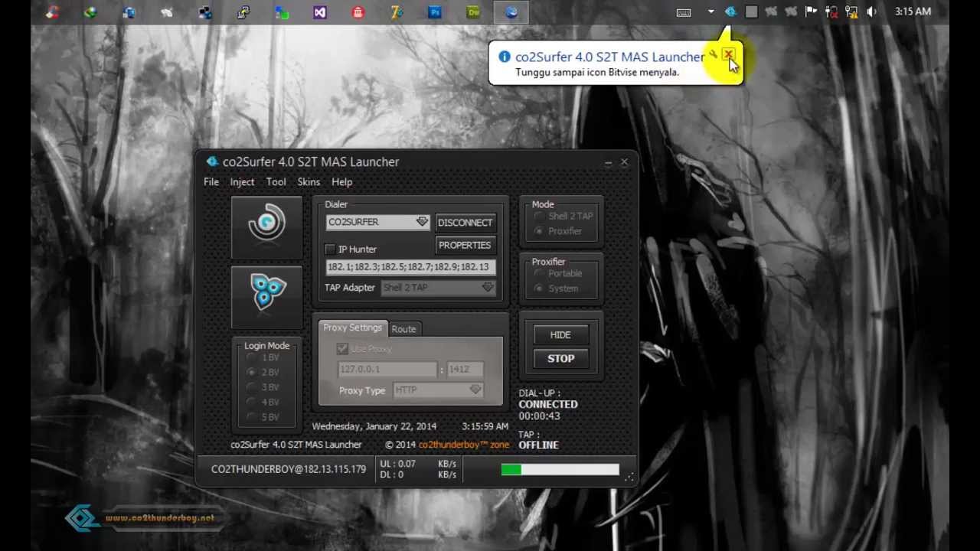
Task: Click the active co2Surfer taskbar icon
Action: coord(511,12)
